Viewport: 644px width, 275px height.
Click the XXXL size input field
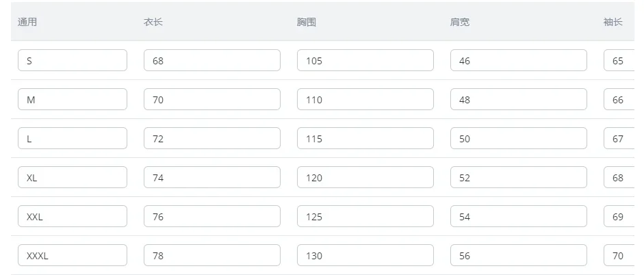click(73, 255)
